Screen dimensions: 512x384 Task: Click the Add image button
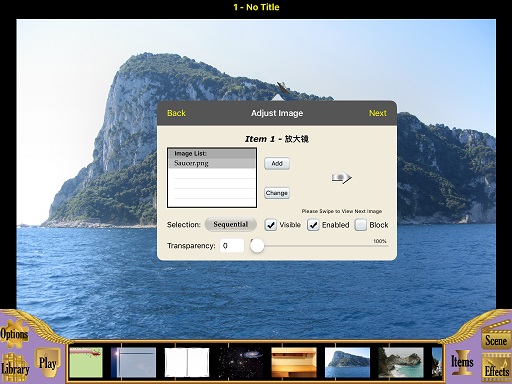tap(277, 164)
